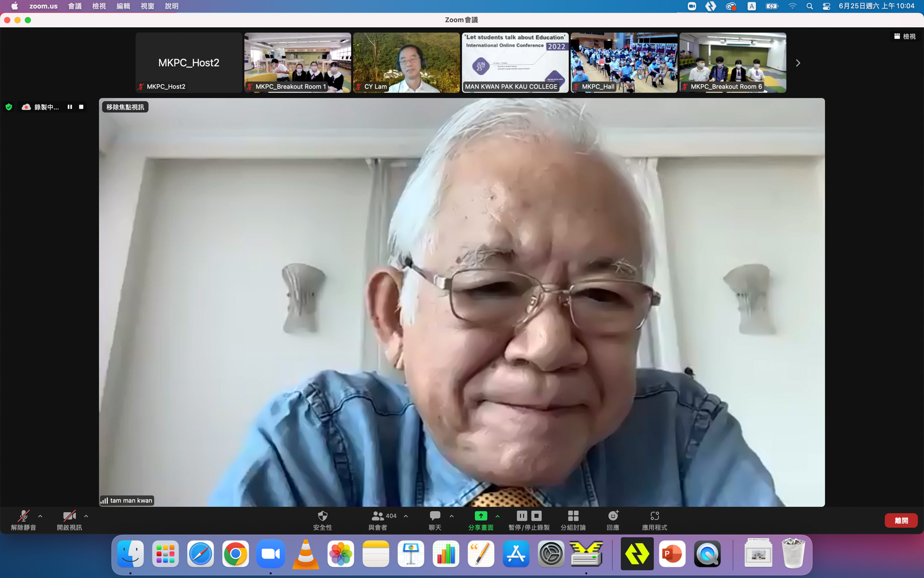Expand audio options arrow
Screen dimensions: 924x578
pyautogui.click(x=40, y=516)
